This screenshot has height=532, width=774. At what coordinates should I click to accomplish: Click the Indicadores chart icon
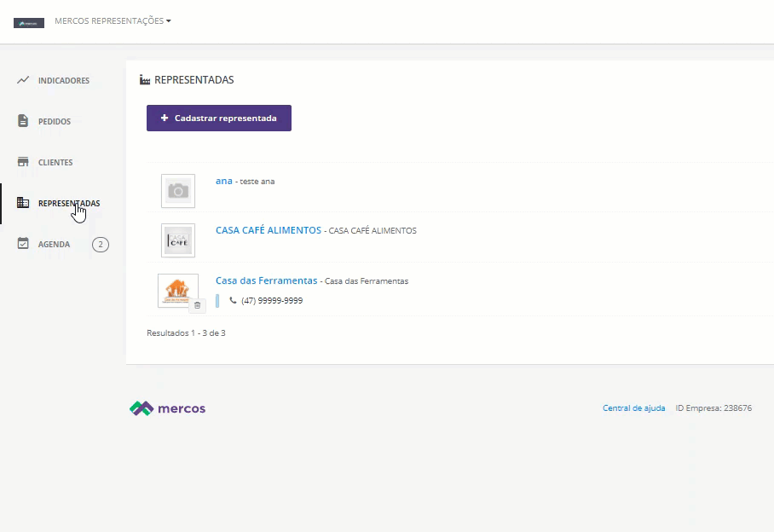coord(23,80)
